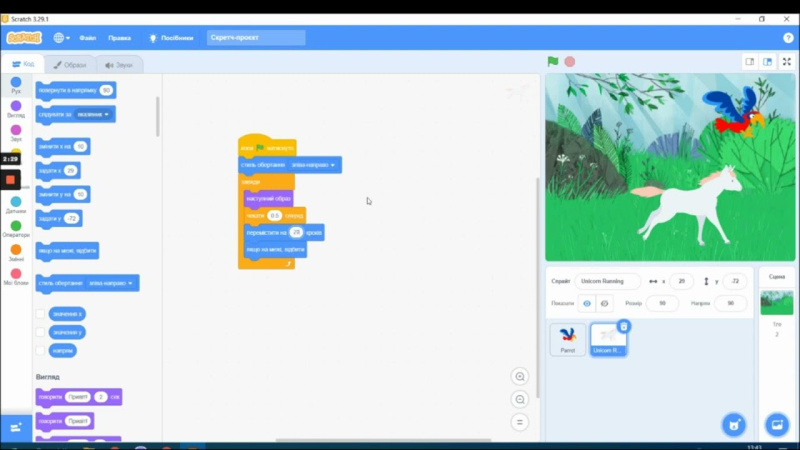
Task: Click the choose a sprite button
Action: [x=734, y=424]
